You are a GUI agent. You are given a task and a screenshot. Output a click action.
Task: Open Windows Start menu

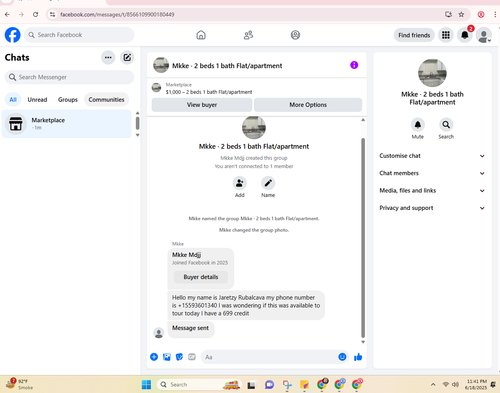(x=146, y=384)
